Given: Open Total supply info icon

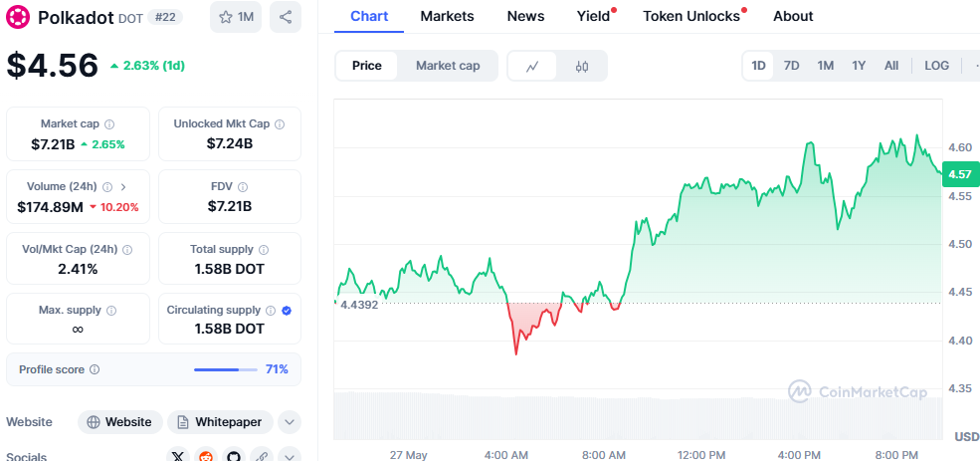Looking at the screenshot, I should coord(264,250).
